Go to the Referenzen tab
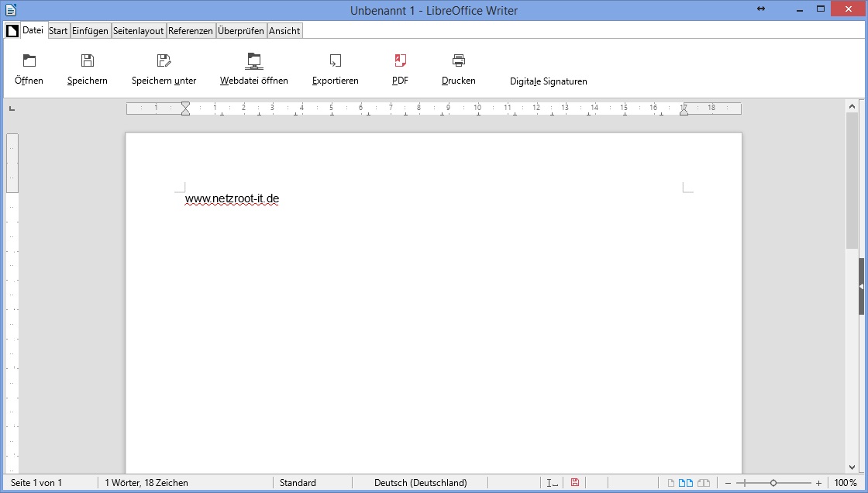Image resolution: width=868 pixels, height=493 pixels. pyautogui.click(x=191, y=31)
